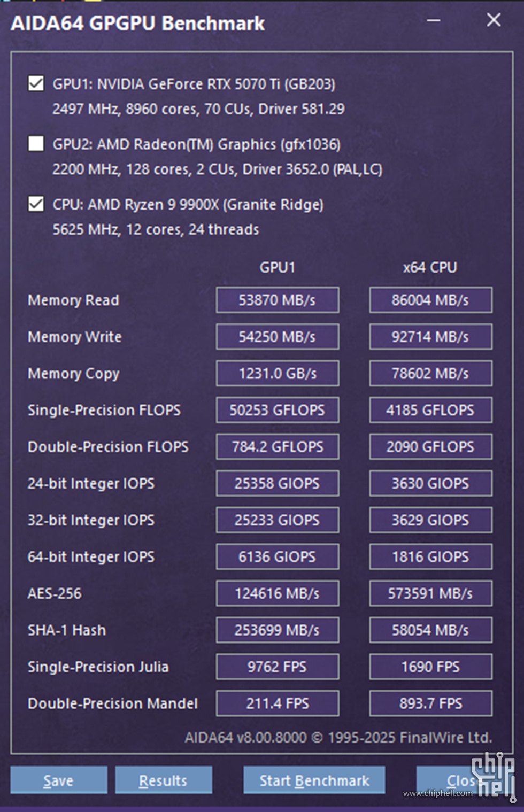Click the Save button
The width and height of the screenshot is (524, 812).
(x=58, y=780)
